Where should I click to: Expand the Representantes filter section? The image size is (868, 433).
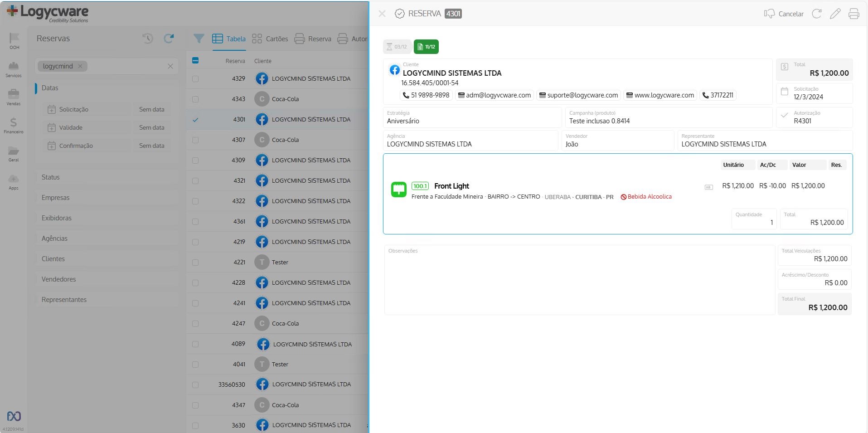[x=107, y=300]
